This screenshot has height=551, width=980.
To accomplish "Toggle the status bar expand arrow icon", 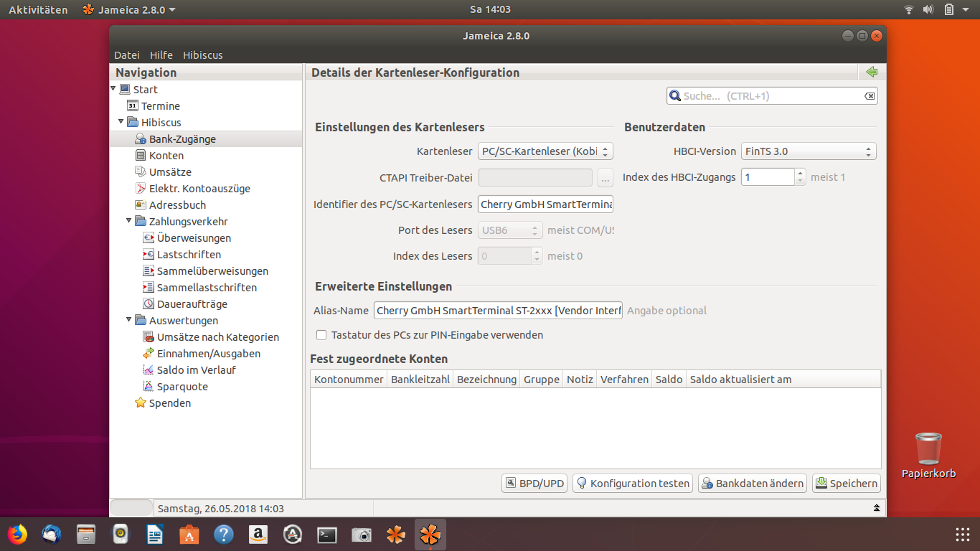I will [876, 508].
